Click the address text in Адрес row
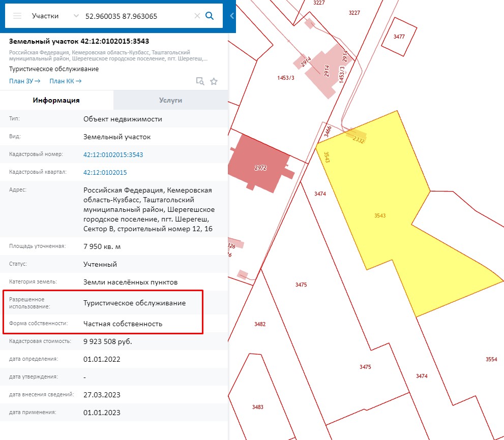This screenshot has height=440, width=504. tap(149, 209)
